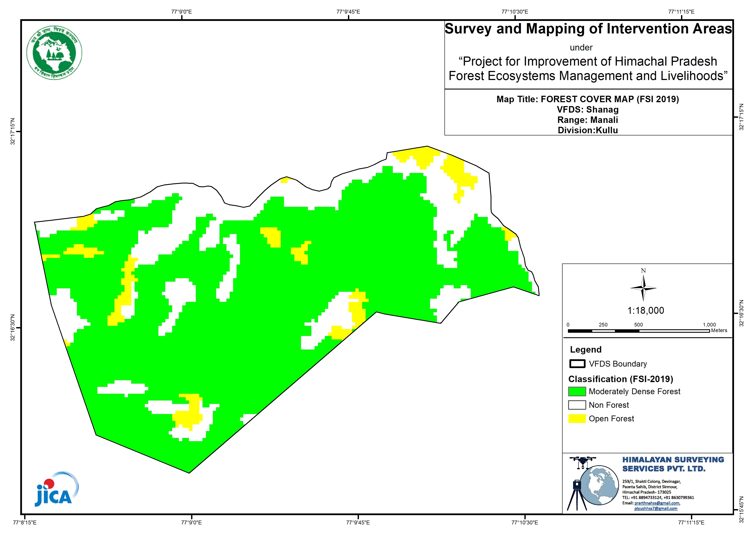The image size is (756, 535).
Task: Click the bottom 77°8'15"E longitude label
Action: [x=25, y=522]
